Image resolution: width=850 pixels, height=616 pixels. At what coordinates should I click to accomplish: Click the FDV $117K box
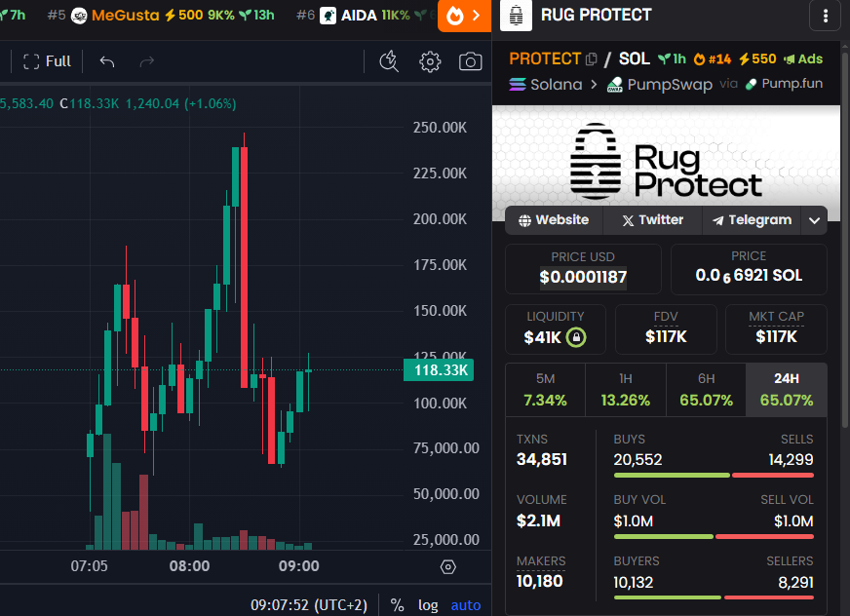coord(666,329)
